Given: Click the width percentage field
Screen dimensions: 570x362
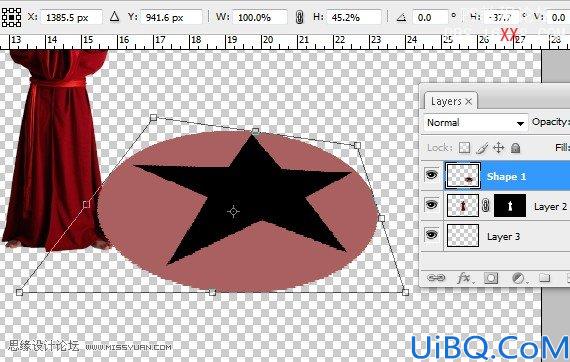Looking at the screenshot, I should click(260, 17).
